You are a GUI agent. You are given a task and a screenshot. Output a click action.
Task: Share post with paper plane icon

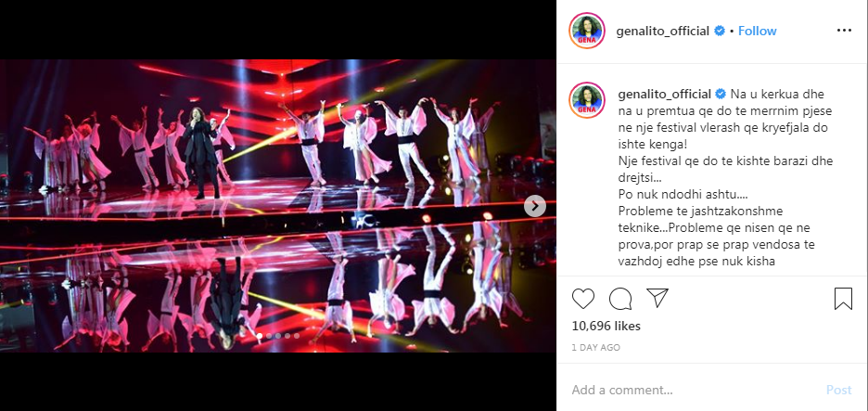pos(657,298)
